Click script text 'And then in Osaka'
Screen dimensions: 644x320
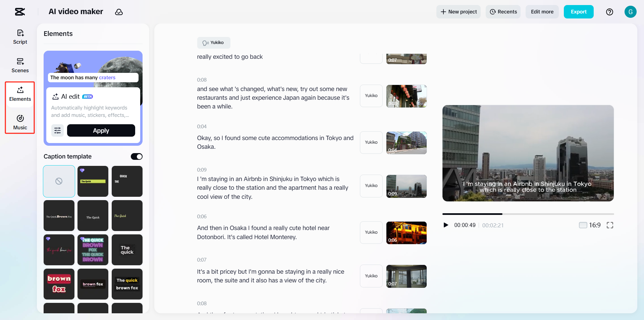coord(264,232)
